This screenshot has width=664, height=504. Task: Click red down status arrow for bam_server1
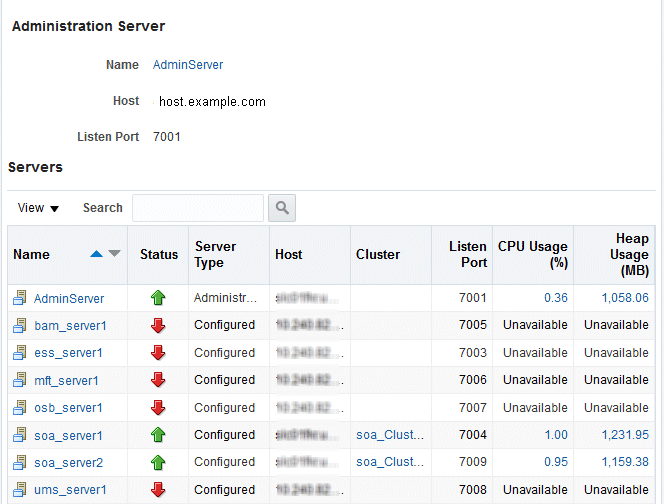[x=158, y=325]
